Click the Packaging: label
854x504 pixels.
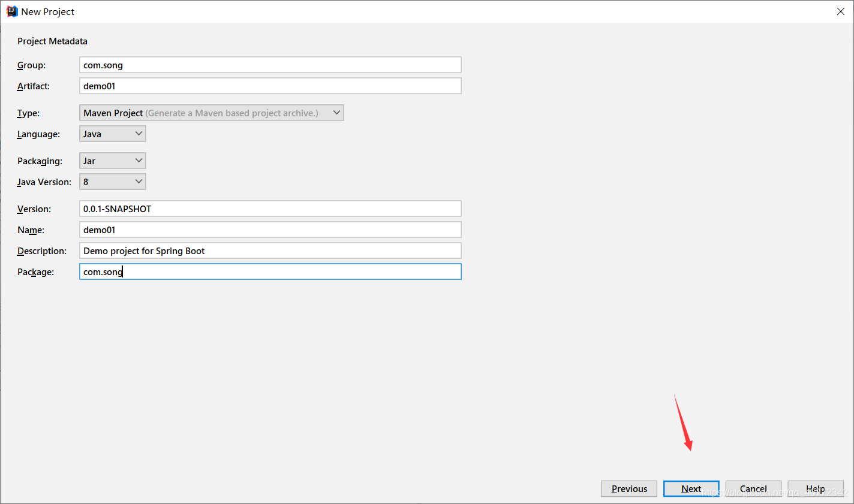click(40, 161)
